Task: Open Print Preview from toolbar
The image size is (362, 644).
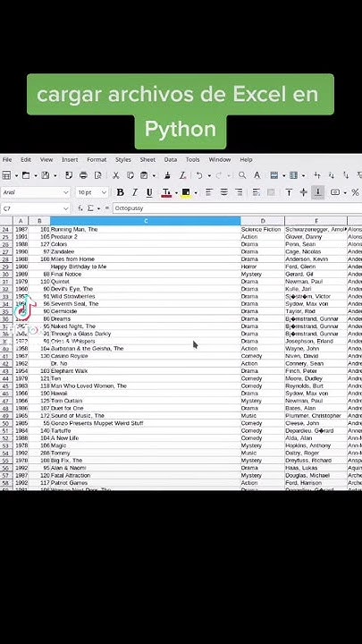Action: (x=98, y=175)
